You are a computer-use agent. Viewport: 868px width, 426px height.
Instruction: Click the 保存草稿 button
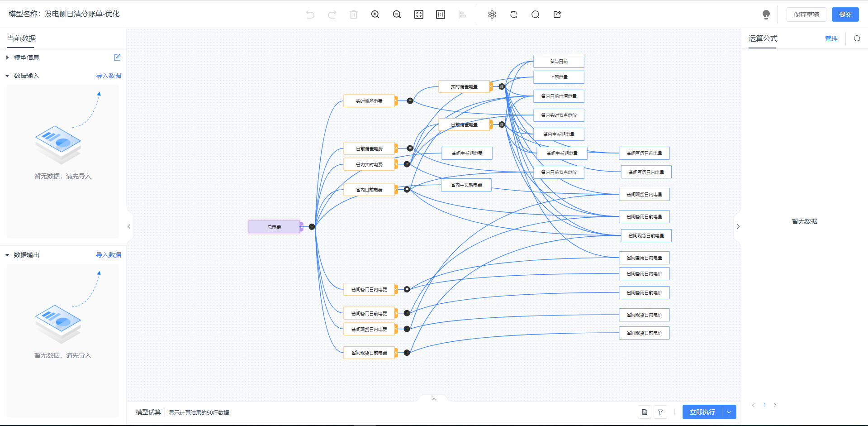[x=806, y=14]
